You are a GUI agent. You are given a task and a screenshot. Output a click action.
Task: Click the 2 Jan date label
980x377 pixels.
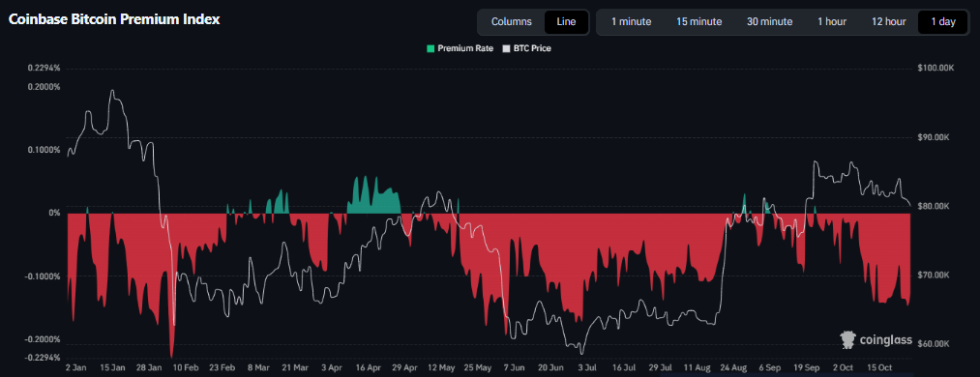(x=76, y=368)
